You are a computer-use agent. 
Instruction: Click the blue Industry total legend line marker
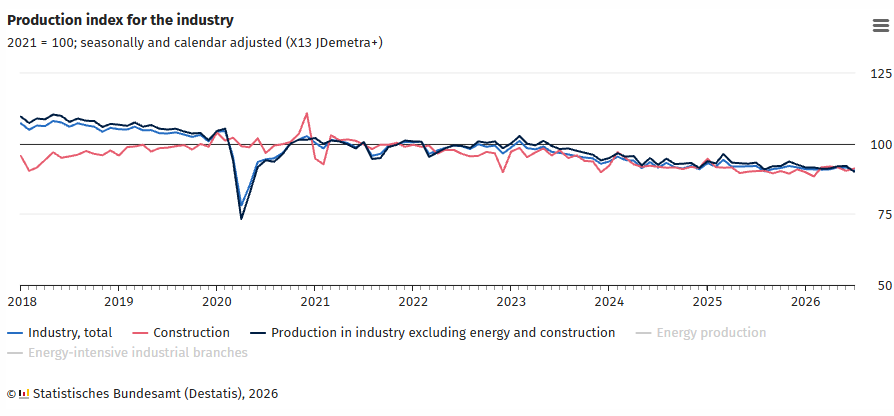(15, 333)
